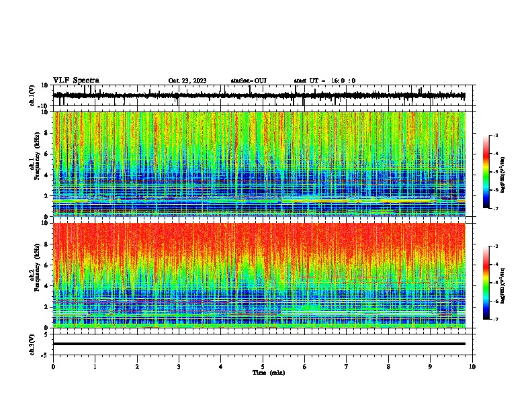532x411 pixels.
Task: Click time axis tick label "5"
Action: point(263,367)
